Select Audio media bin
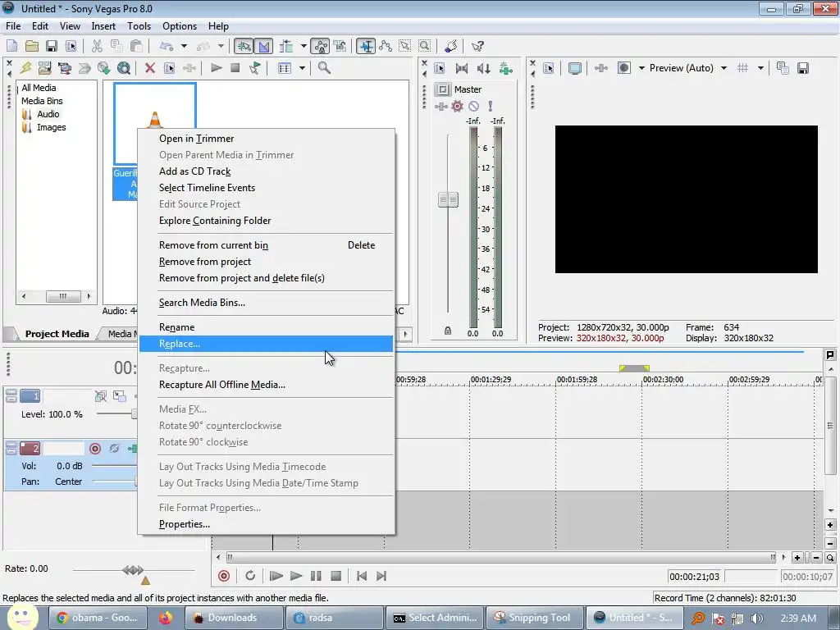 point(48,114)
